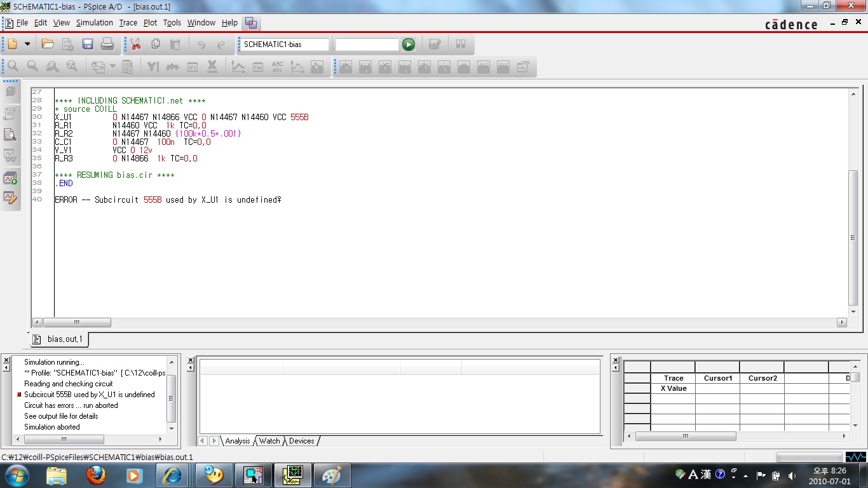Click the volume icon in system tray
This screenshot has width=868, height=488.
pos(792,475)
